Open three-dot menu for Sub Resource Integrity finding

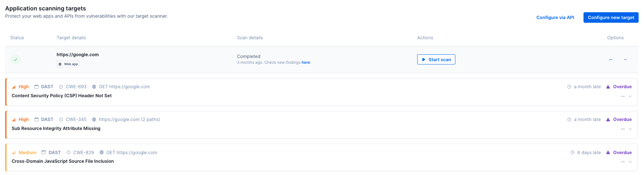[x=623, y=129]
